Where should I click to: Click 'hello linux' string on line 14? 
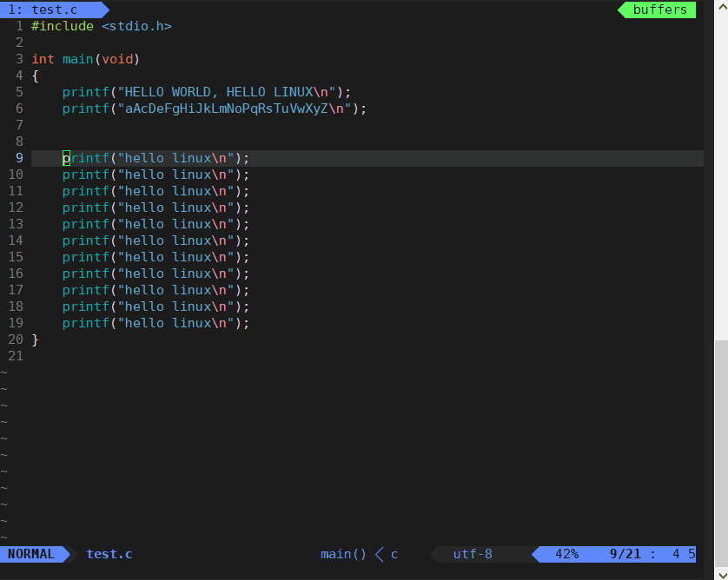point(168,241)
